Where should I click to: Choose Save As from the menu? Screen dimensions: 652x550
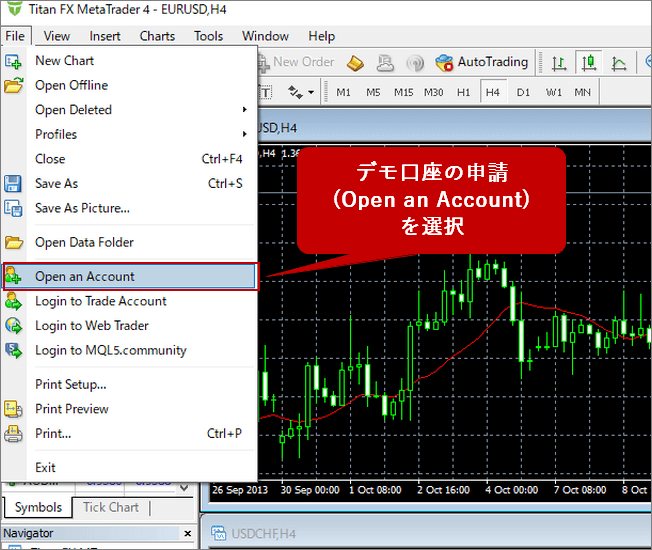(x=129, y=183)
